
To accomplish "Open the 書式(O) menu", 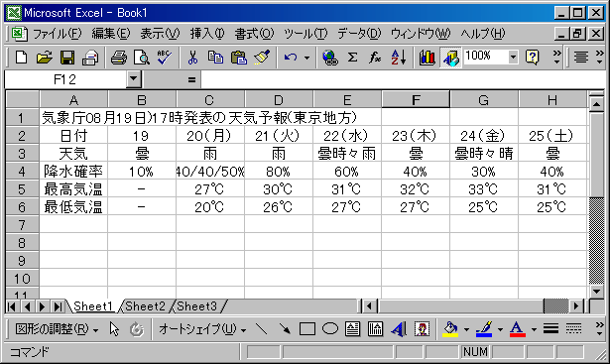I will tap(254, 34).
